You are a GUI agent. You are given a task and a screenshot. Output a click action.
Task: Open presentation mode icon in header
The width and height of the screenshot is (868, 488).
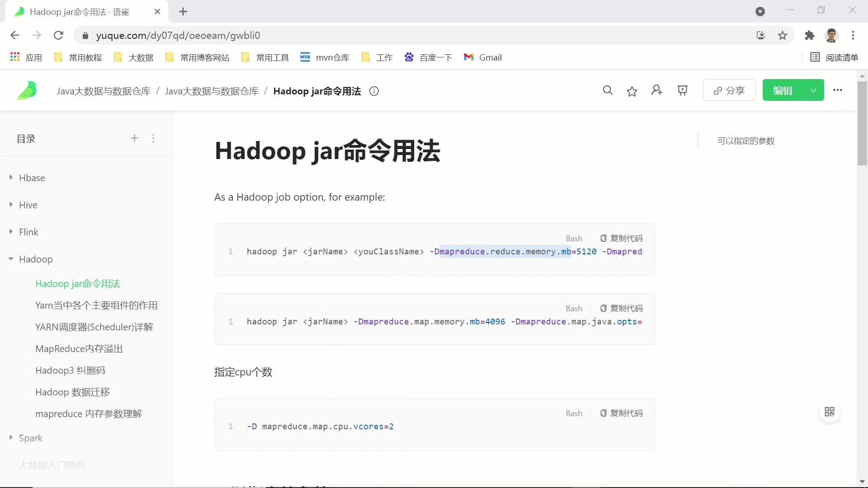pos(683,91)
